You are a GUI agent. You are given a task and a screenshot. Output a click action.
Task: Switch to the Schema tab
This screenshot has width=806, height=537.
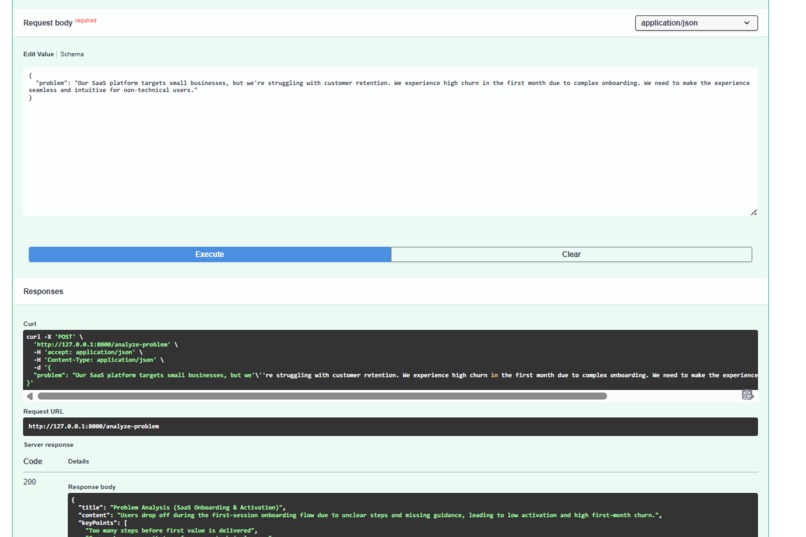(x=72, y=54)
